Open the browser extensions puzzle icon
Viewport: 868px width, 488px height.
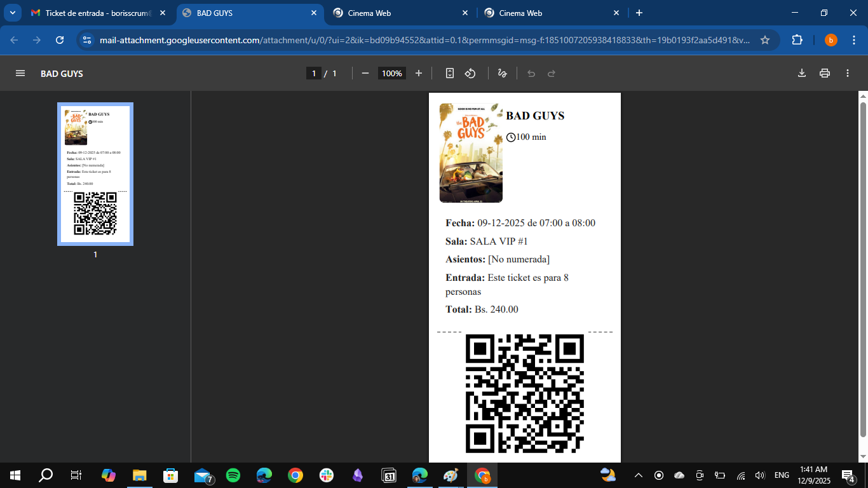click(x=797, y=39)
